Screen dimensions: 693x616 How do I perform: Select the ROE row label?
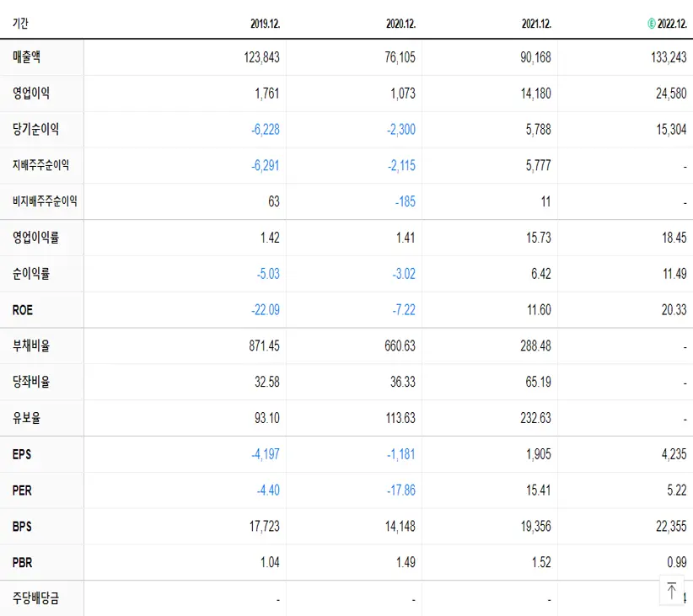point(21,310)
